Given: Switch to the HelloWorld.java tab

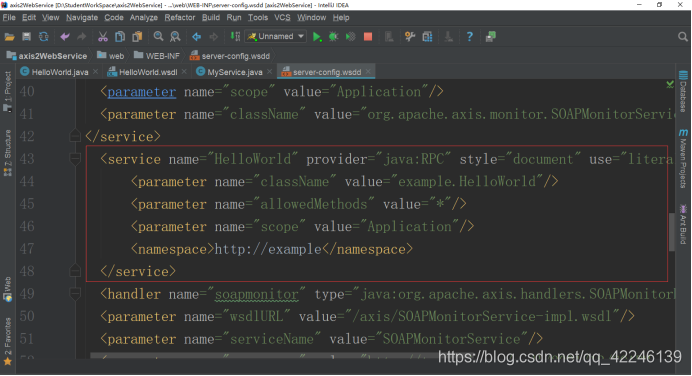Looking at the screenshot, I should [60, 72].
